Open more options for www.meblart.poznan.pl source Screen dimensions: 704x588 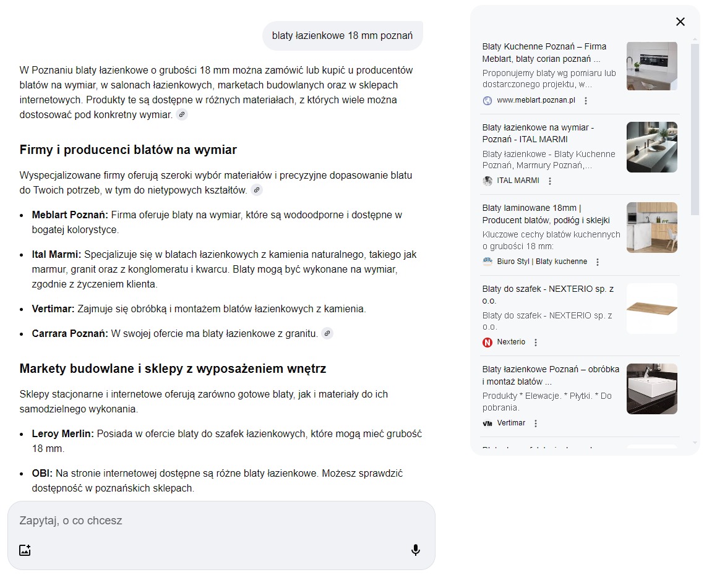coord(586,101)
